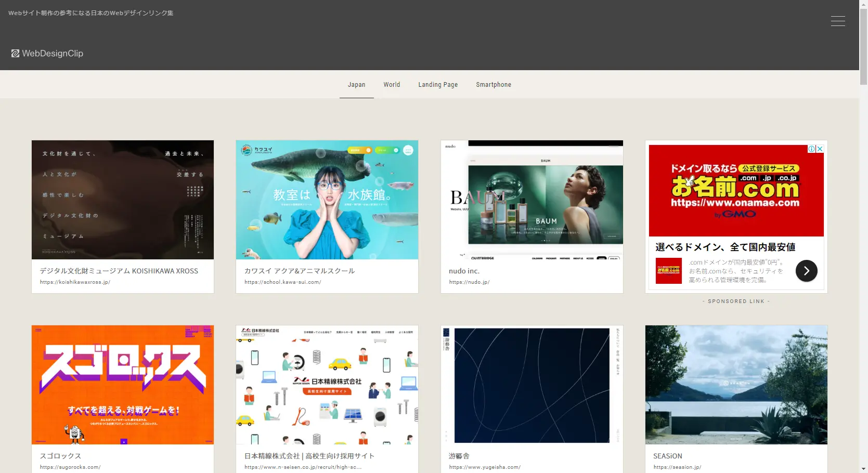Select the World tab
Image resolution: width=868 pixels, height=473 pixels.
pos(392,85)
